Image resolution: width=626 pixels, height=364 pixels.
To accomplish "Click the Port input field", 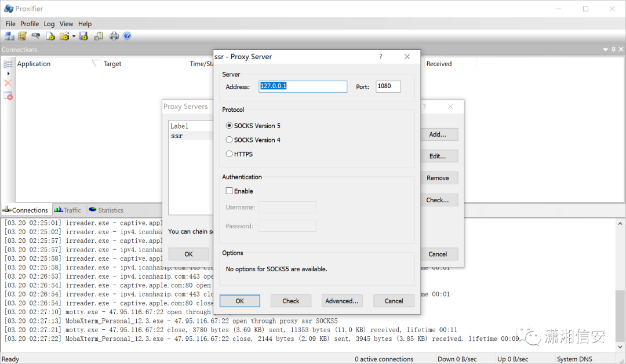I will [388, 86].
